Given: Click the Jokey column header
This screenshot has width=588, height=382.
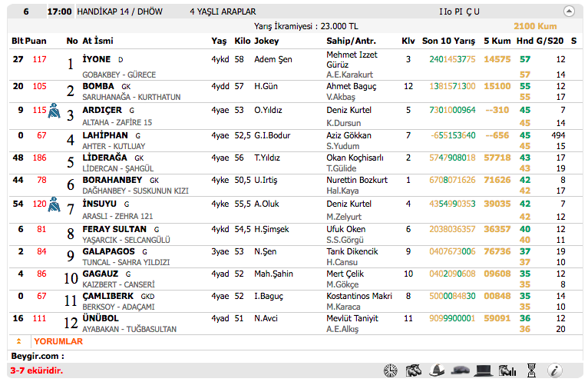Looking at the screenshot, I should (266, 40).
